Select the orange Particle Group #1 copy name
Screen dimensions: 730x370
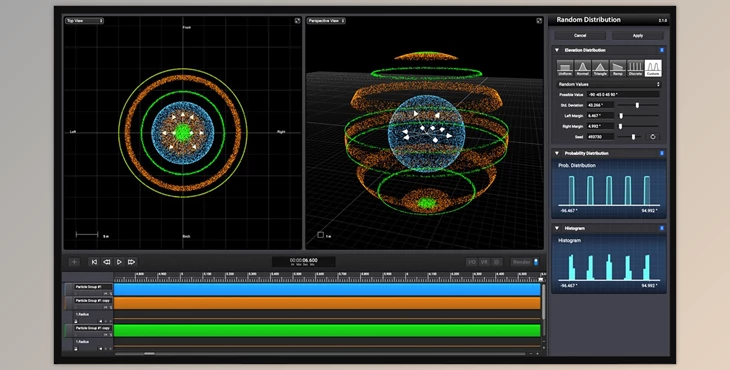pos(93,301)
